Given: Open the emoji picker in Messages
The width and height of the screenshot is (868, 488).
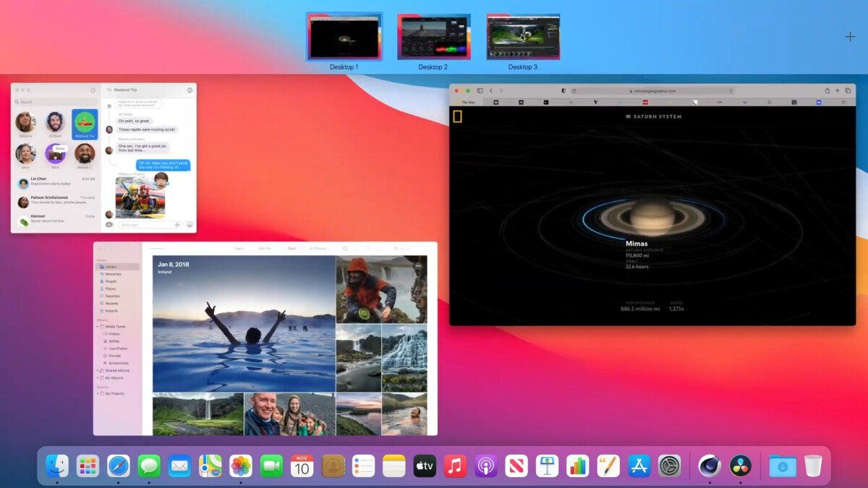Looking at the screenshot, I should click(x=190, y=225).
